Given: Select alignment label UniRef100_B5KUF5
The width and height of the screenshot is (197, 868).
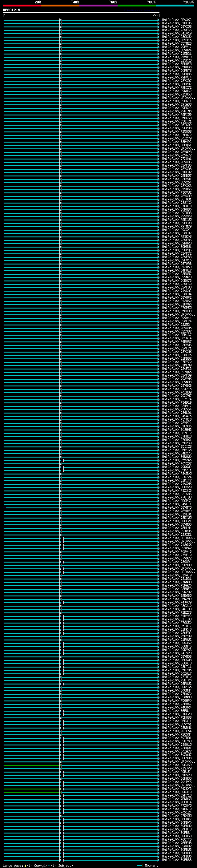Looking at the screenshot, I should (177, 64).
